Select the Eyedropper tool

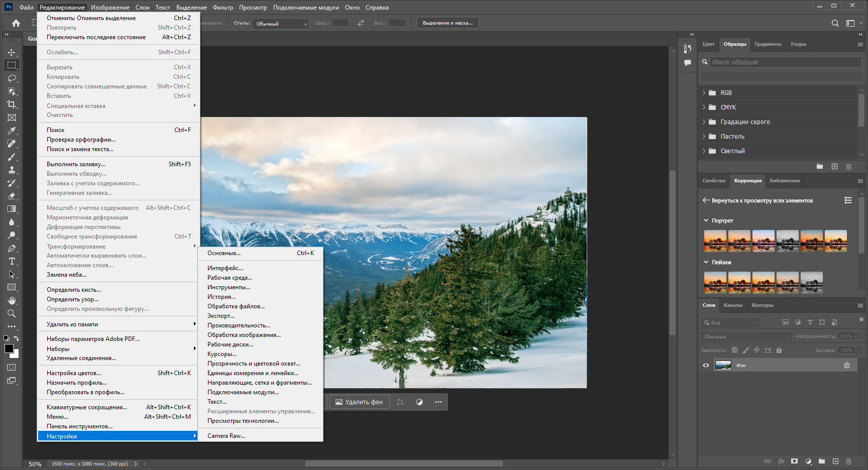12,131
